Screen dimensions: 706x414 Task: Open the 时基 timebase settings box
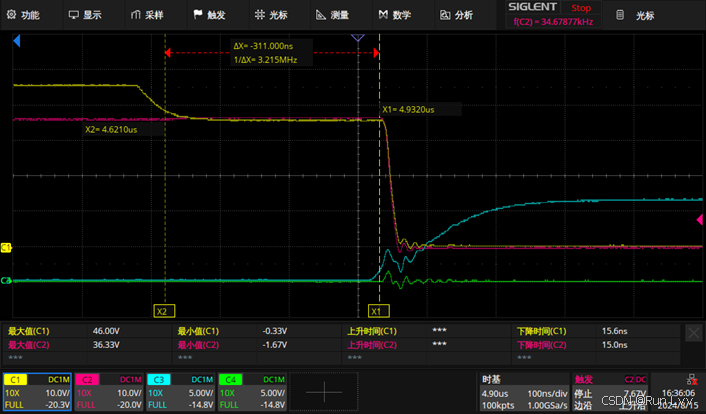click(x=524, y=392)
